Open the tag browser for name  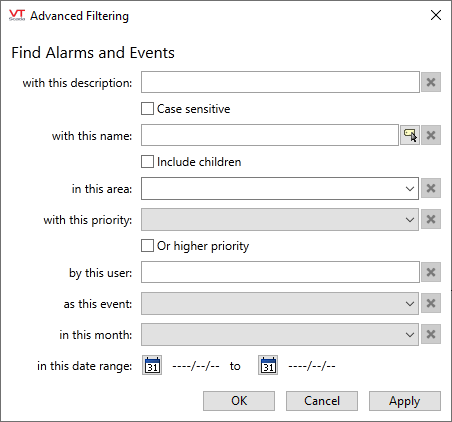tap(410, 135)
